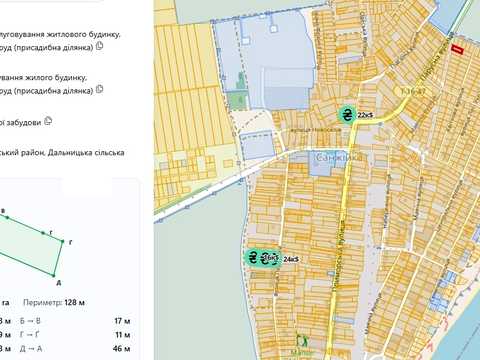Click the '46 м' side length value
This screenshot has height=360, width=480.
(x=122, y=349)
